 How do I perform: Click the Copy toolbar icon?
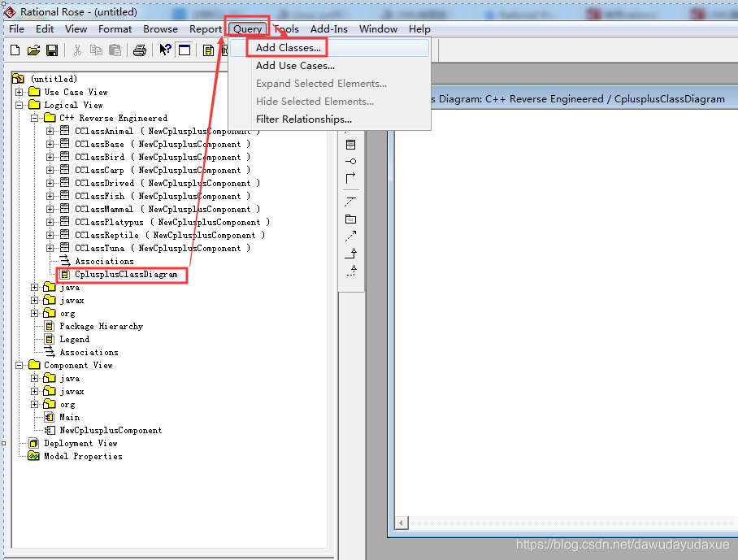[96, 50]
